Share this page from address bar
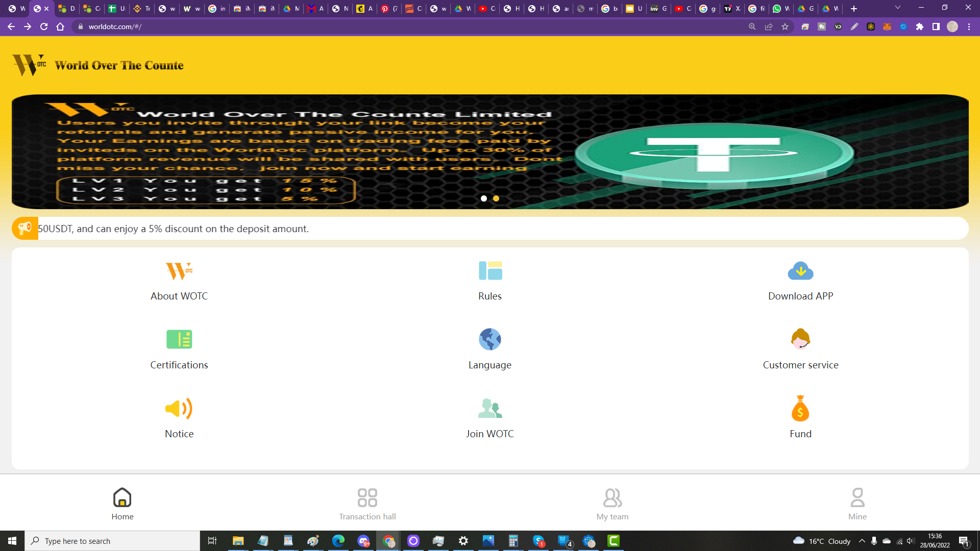This screenshot has width=980, height=551. 769,27
